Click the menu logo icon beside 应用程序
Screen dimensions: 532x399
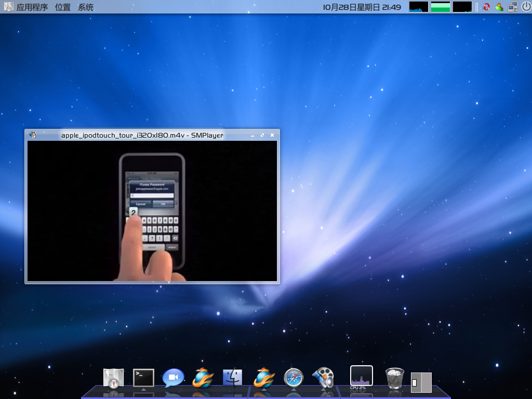8,7
